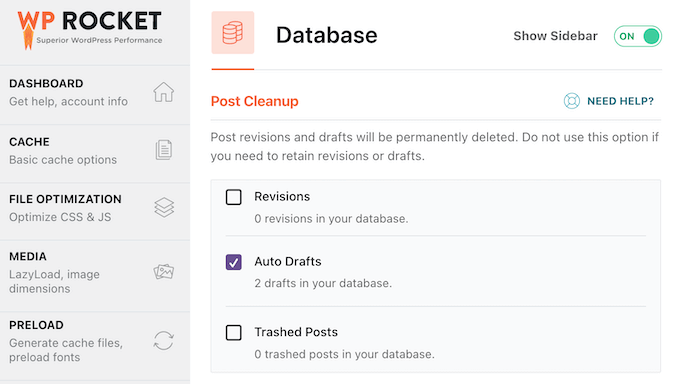Click '0 revisions in your database.' text
Viewport: 680px width, 384px height.
[x=331, y=219]
